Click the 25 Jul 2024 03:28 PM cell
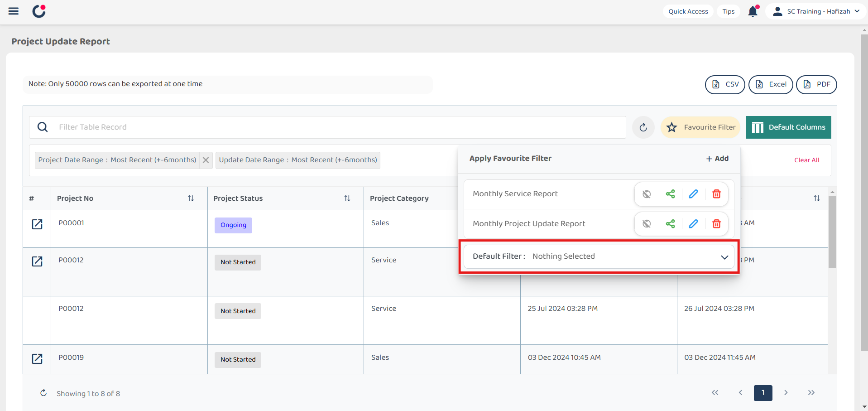This screenshot has width=868, height=411. pos(563,309)
